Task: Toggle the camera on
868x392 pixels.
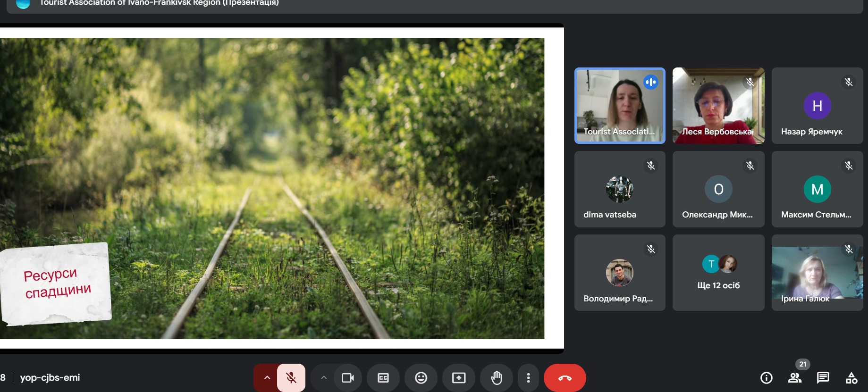Action: (x=348, y=378)
